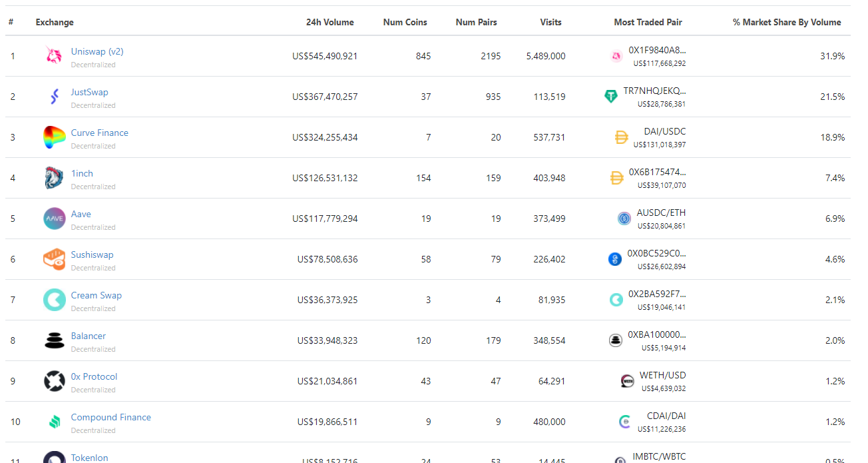The height and width of the screenshot is (463, 868).
Task: Click the blue coin icon beside 0X0BC529C0
Action: 615,259
